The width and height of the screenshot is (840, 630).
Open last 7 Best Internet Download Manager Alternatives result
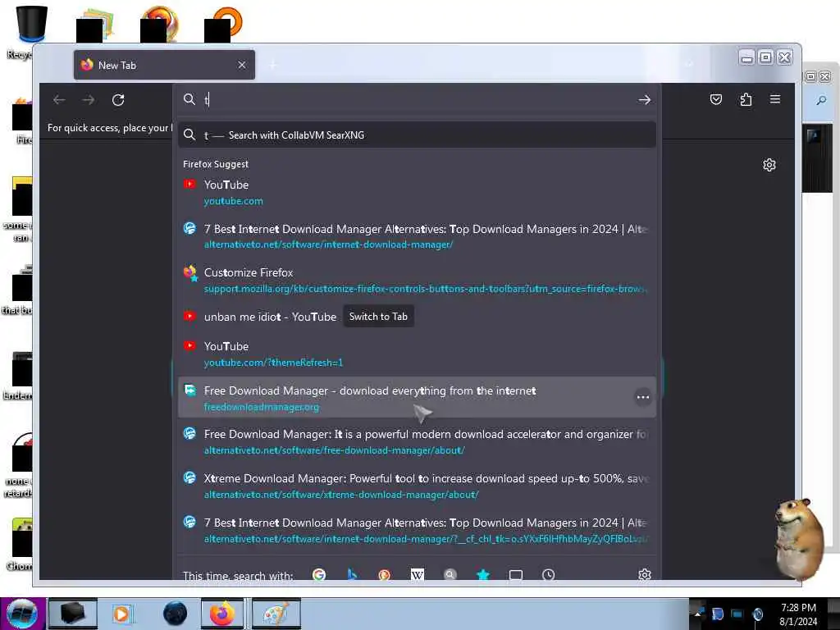click(417, 531)
